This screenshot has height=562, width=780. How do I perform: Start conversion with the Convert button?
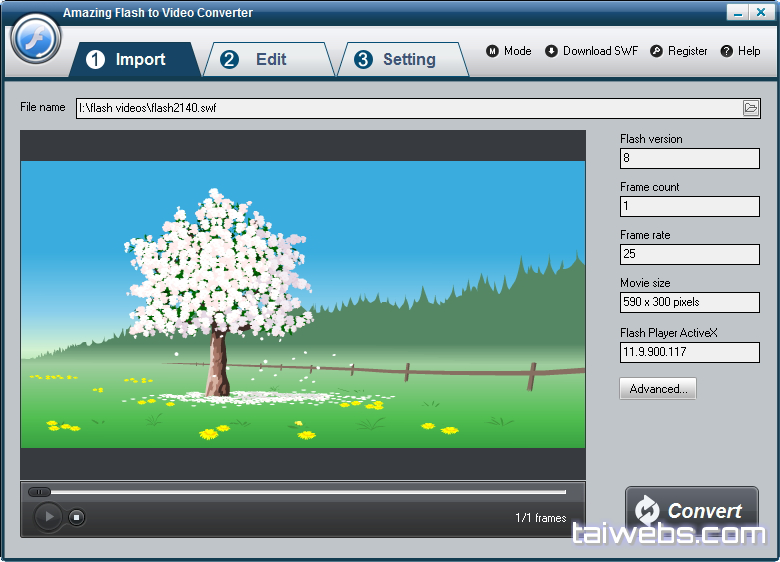691,511
